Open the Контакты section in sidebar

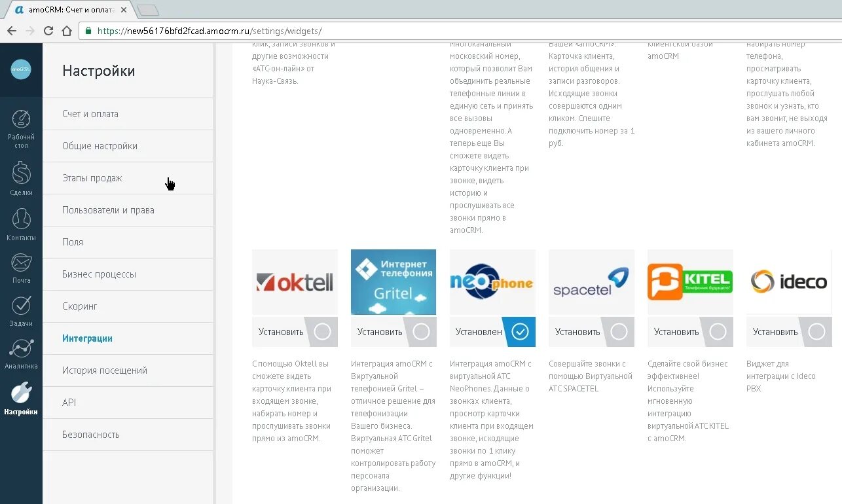tap(21, 223)
